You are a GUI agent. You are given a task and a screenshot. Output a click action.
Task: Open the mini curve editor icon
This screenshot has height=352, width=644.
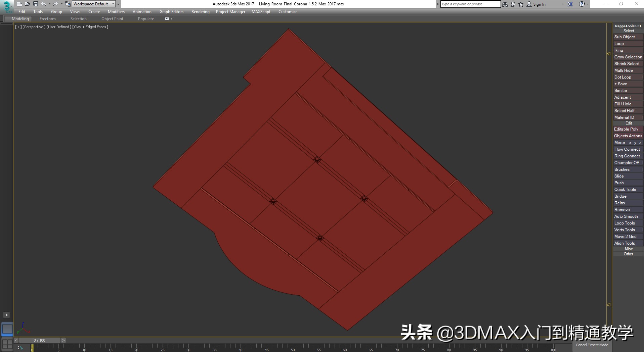(20, 348)
